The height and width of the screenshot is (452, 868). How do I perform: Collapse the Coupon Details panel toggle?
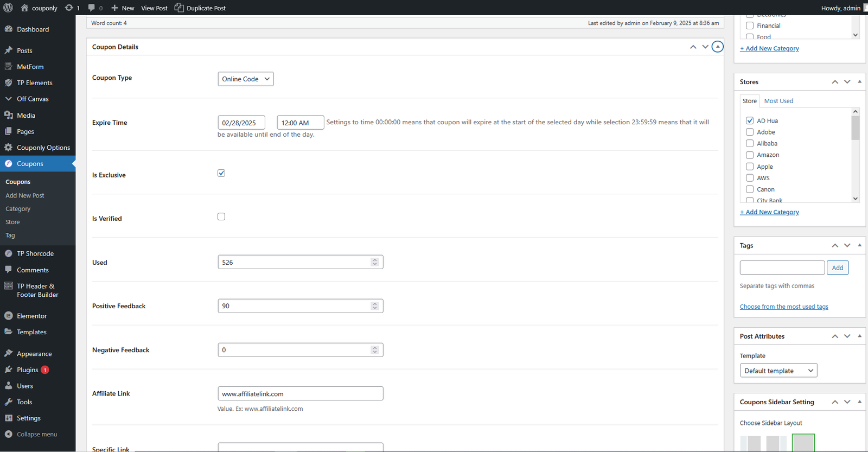click(x=717, y=47)
